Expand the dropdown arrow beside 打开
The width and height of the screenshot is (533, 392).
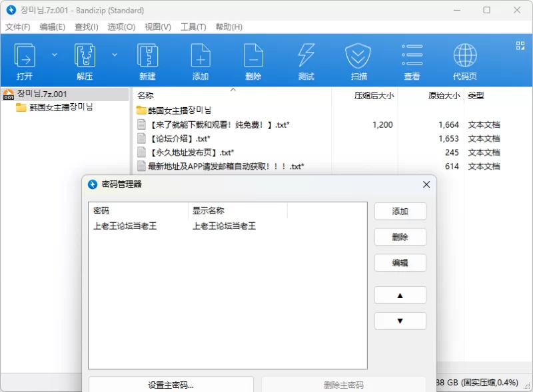55,55
